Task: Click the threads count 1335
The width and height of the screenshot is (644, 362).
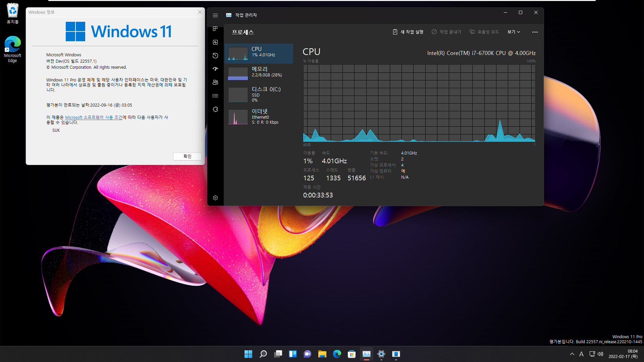Action: pyautogui.click(x=333, y=178)
